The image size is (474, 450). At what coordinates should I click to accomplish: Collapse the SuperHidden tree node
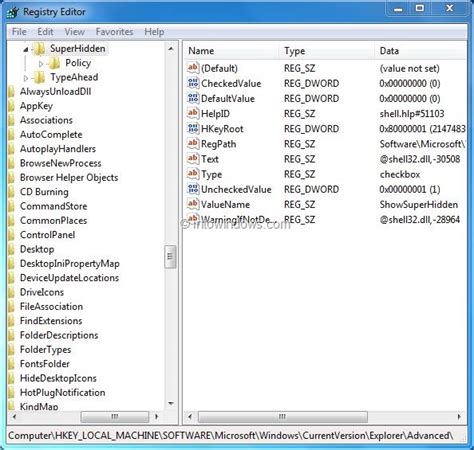(26, 50)
